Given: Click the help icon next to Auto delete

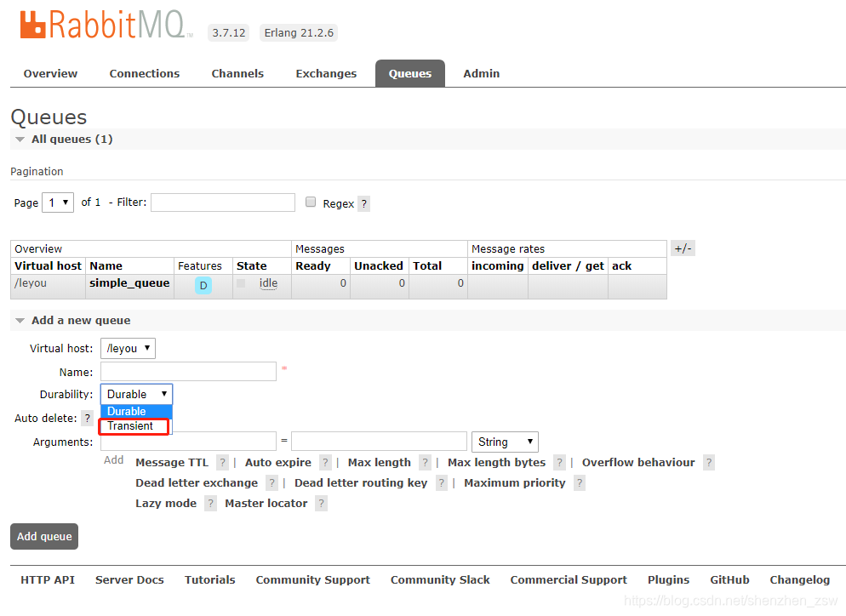Looking at the screenshot, I should point(87,418).
